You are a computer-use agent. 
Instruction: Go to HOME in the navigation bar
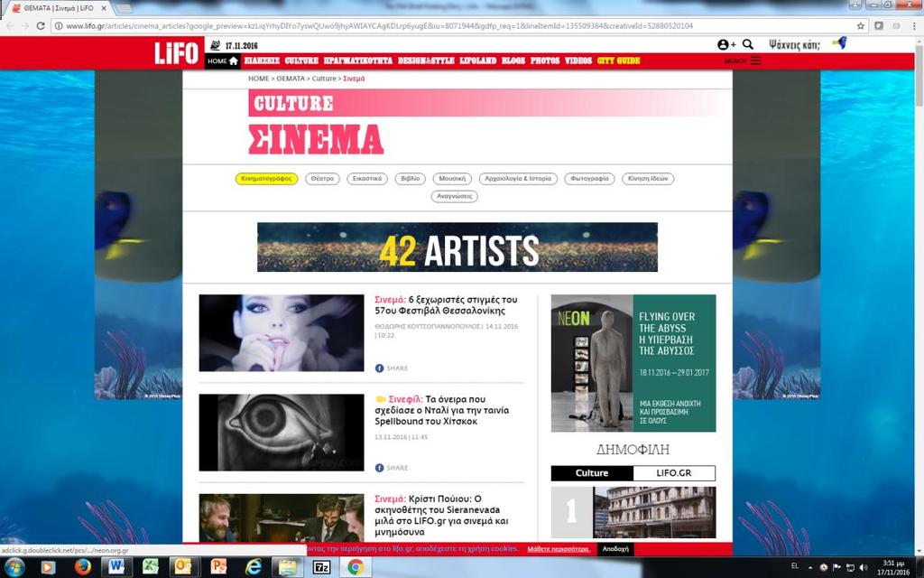click(x=223, y=61)
